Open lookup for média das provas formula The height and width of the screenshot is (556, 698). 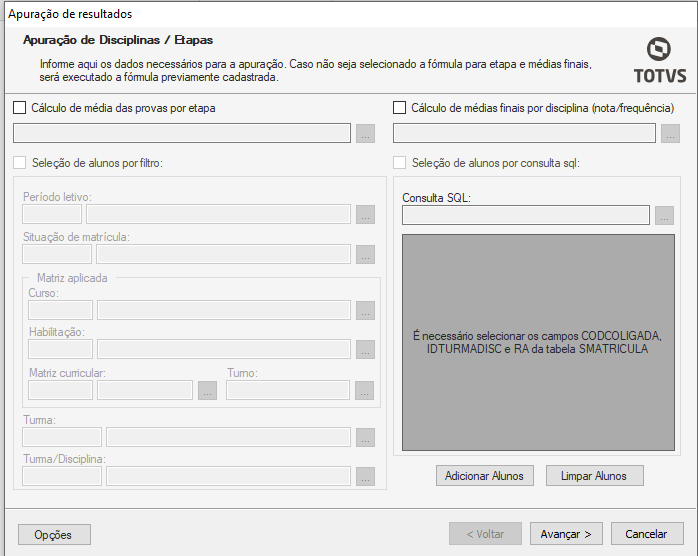pyautogui.click(x=365, y=134)
